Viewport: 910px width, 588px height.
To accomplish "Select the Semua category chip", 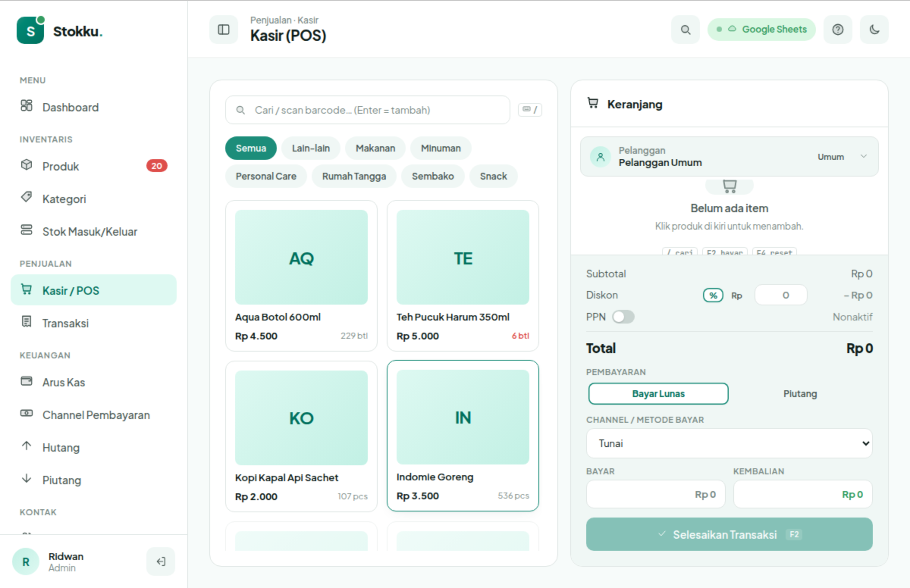I will 251,148.
